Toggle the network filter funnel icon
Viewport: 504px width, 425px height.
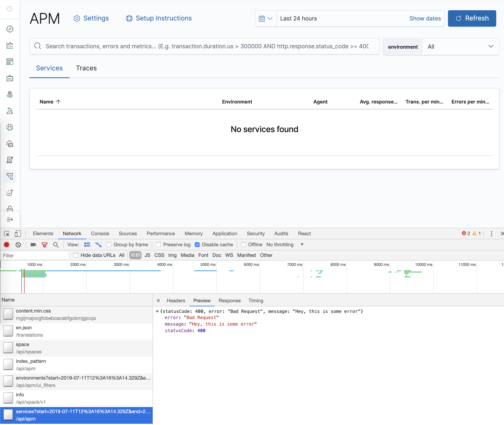45,245
